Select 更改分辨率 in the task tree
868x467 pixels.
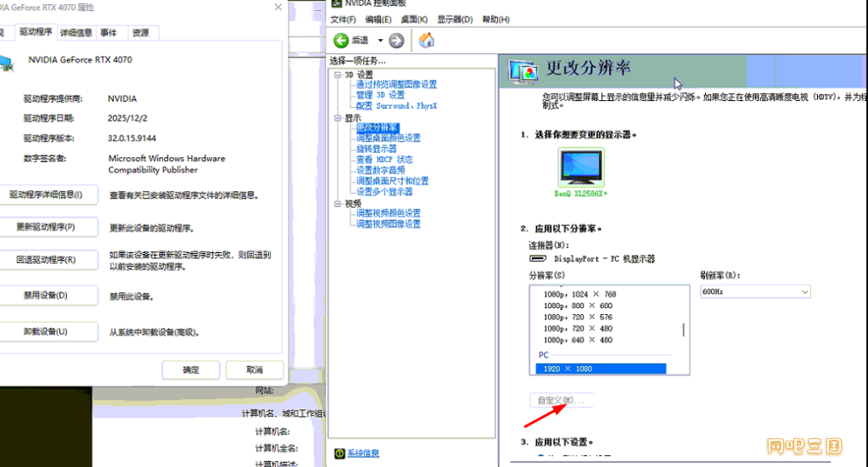(x=377, y=127)
